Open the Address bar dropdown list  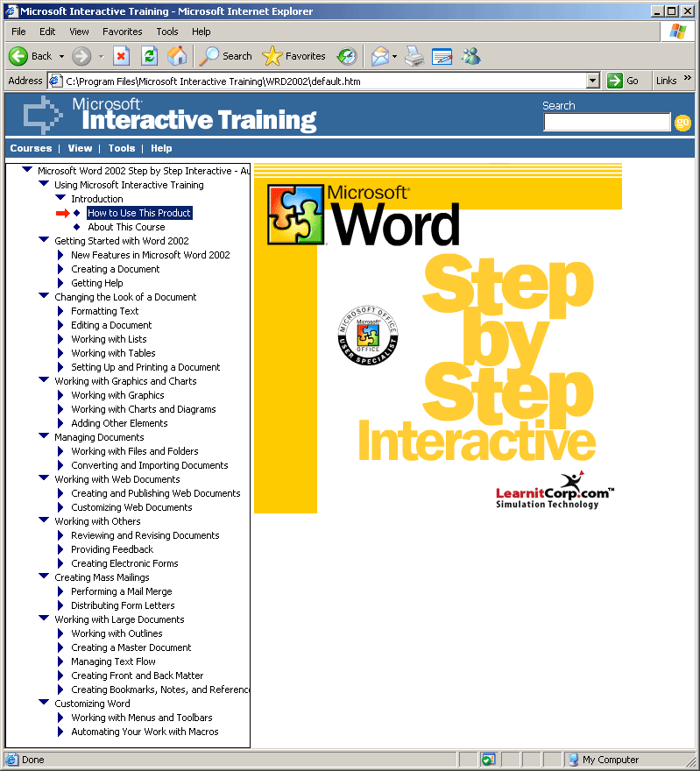click(593, 81)
